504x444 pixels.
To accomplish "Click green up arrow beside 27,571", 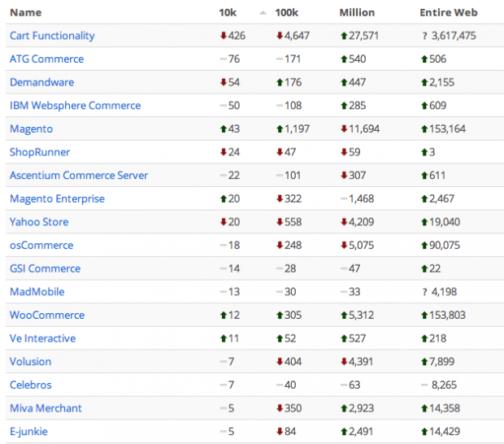I will click(x=344, y=35).
